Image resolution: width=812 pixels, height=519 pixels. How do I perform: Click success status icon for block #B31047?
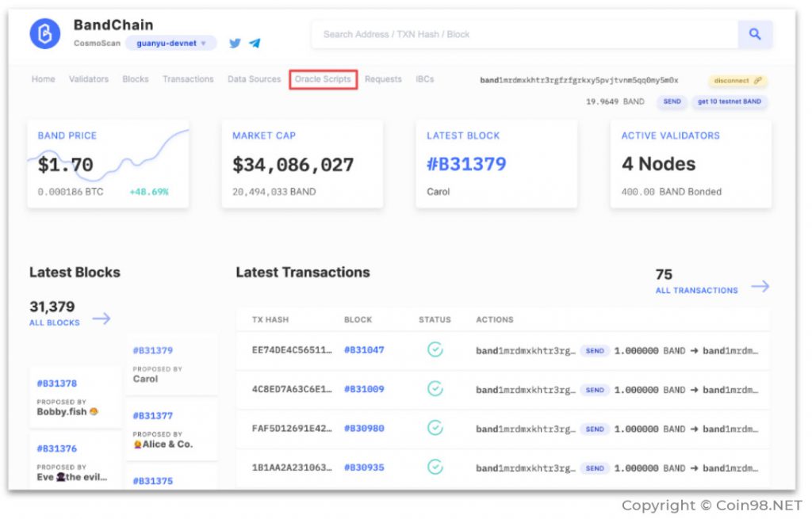[435, 349]
